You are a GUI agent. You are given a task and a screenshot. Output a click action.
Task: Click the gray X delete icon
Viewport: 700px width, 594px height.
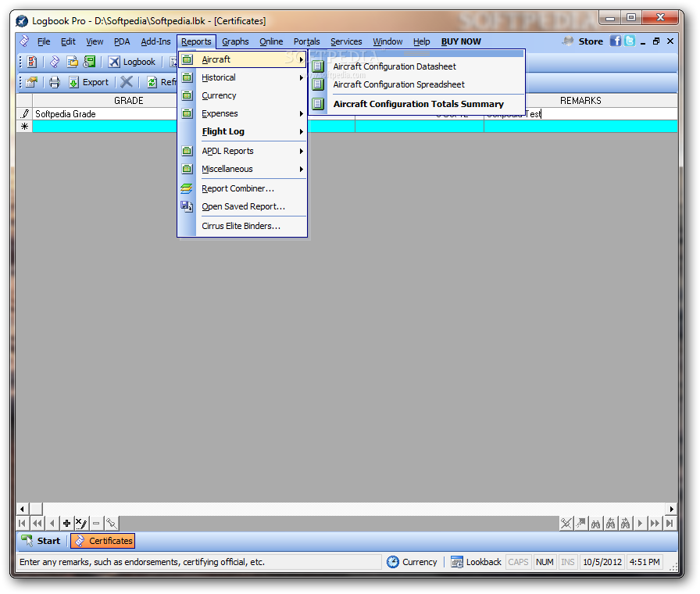pyautogui.click(x=127, y=82)
